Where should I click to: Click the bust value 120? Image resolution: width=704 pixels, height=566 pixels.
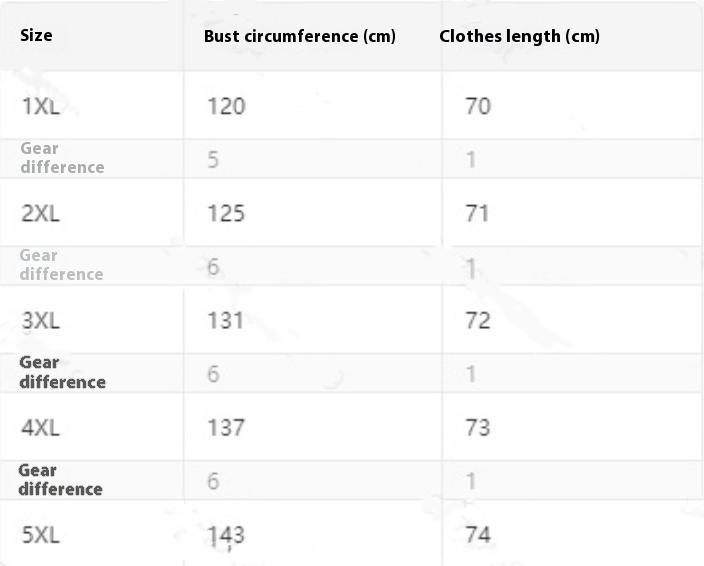(226, 106)
